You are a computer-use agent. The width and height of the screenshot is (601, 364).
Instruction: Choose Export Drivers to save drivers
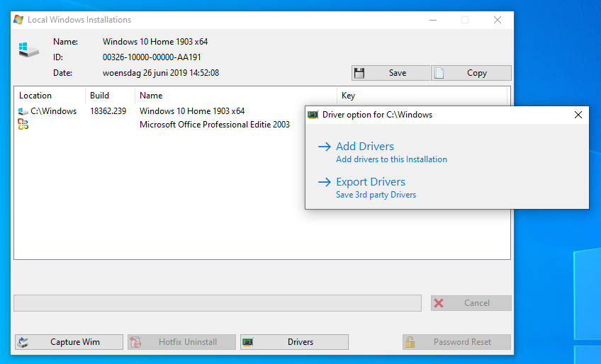pyautogui.click(x=370, y=181)
